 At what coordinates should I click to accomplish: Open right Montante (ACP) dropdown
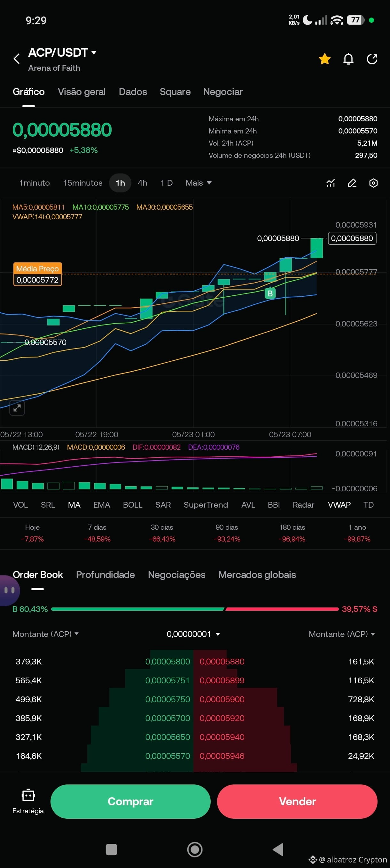[342, 634]
